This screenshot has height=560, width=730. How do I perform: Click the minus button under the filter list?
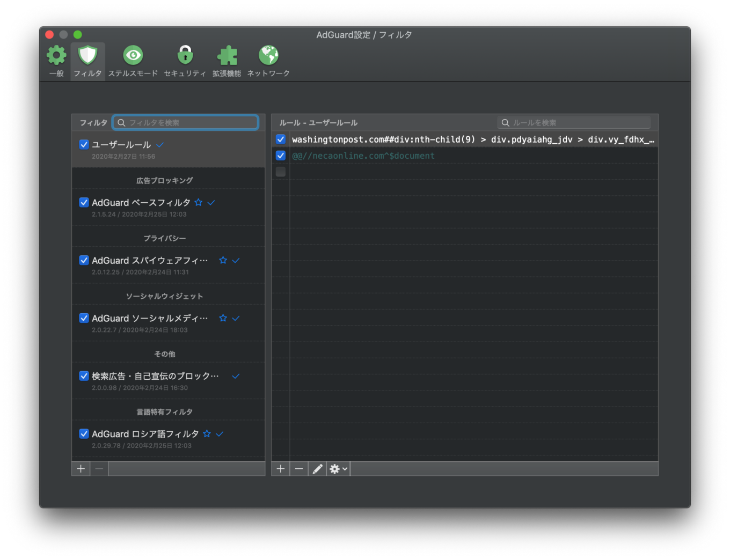pyautogui.click(x=99, y=469)
